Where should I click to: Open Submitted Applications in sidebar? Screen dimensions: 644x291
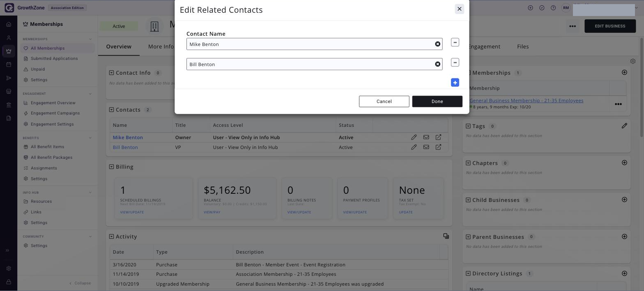54,58
